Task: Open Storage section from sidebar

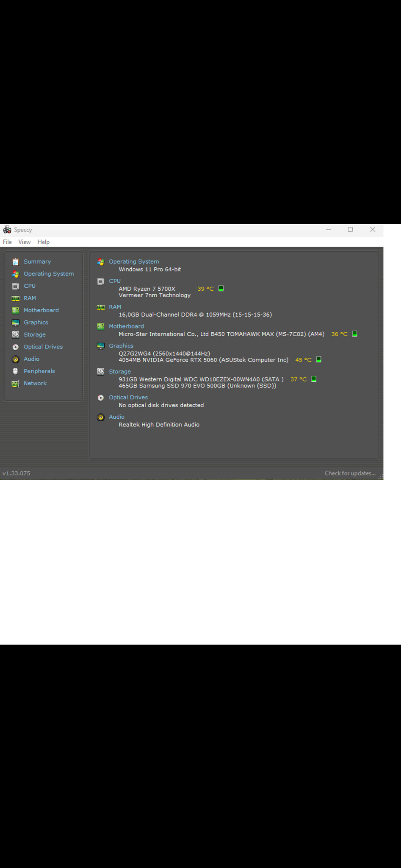Action: (35, 335)
